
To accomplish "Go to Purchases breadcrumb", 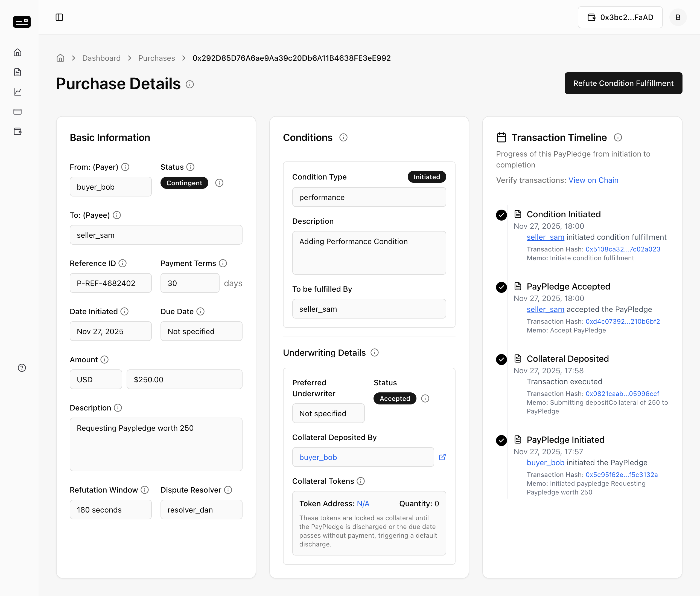I will [157, 58].
